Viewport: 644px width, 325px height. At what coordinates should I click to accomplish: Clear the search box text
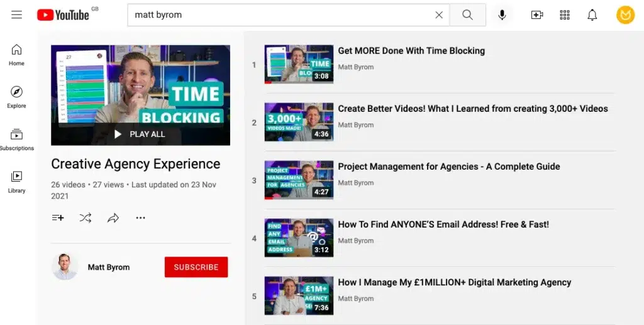[439, 15]
